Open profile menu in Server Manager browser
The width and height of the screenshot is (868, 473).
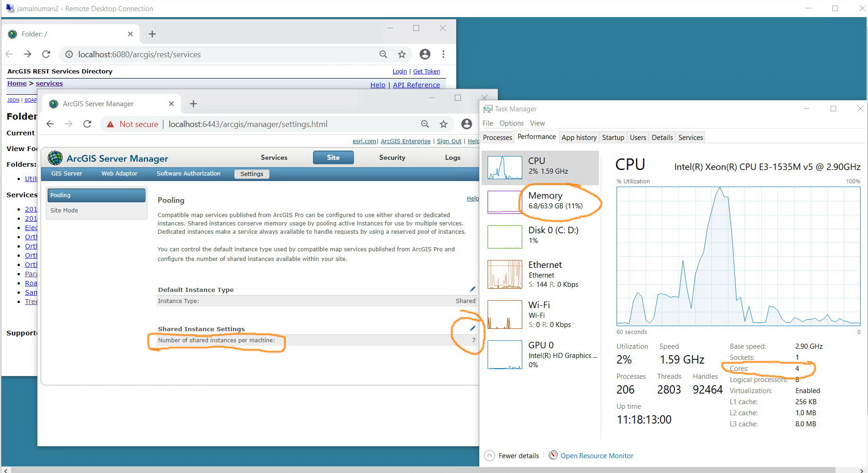(467, 124)
